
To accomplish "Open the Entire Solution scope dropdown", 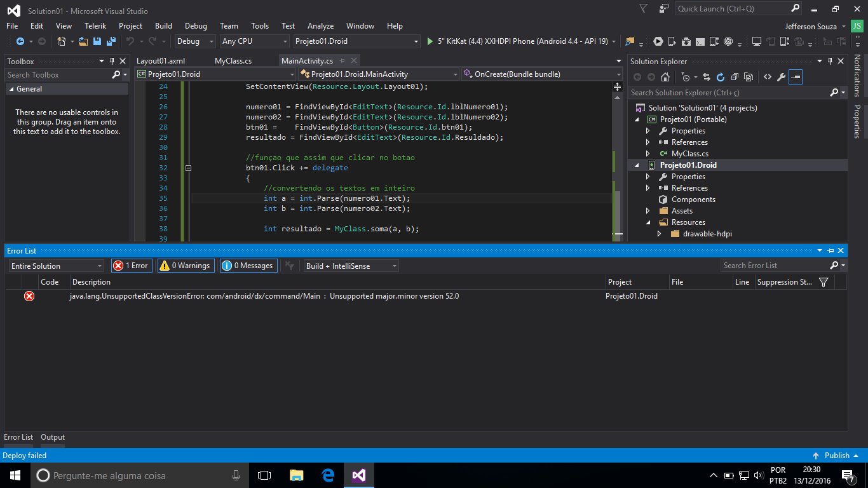I will click(x=56, y=266).
